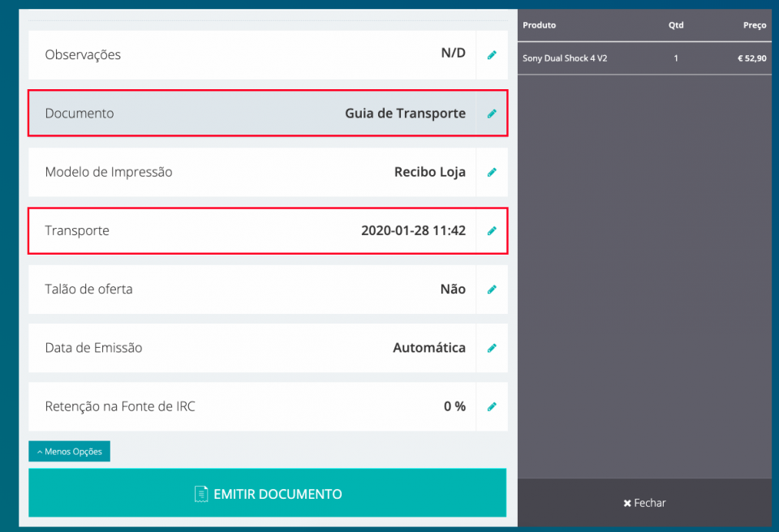Open the Documento row showing Guia de Transporte

pos(243,114)
